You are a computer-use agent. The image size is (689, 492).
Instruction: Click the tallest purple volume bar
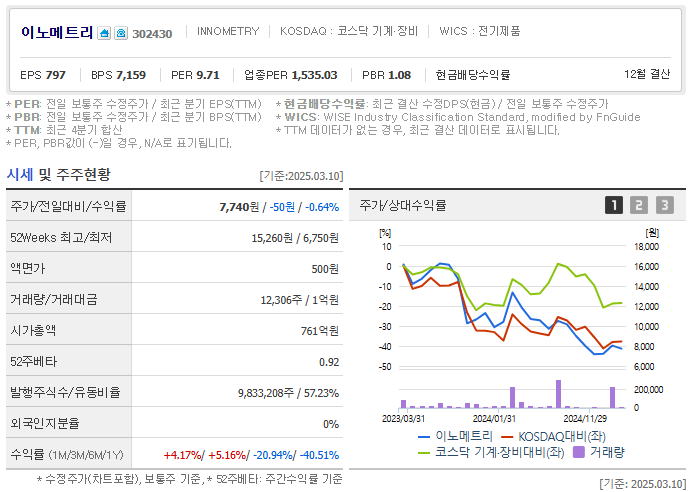point(558,394)
